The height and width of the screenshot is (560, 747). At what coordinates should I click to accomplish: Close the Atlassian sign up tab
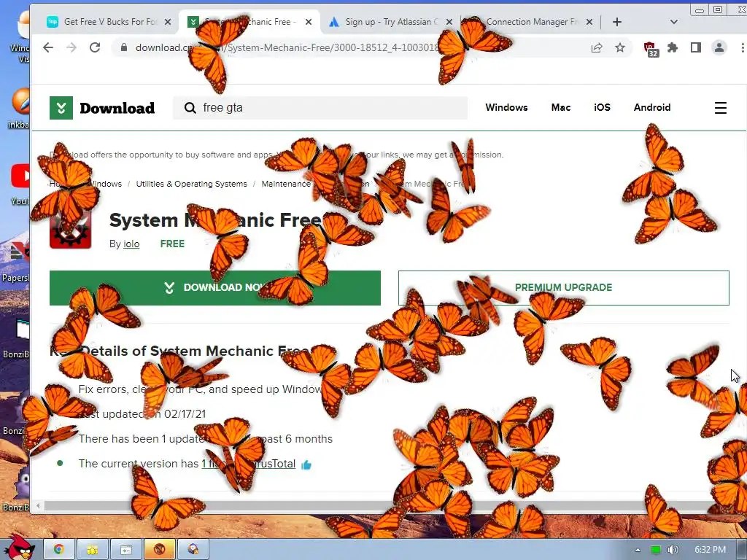pyautogui.click(x=449, y=22)
